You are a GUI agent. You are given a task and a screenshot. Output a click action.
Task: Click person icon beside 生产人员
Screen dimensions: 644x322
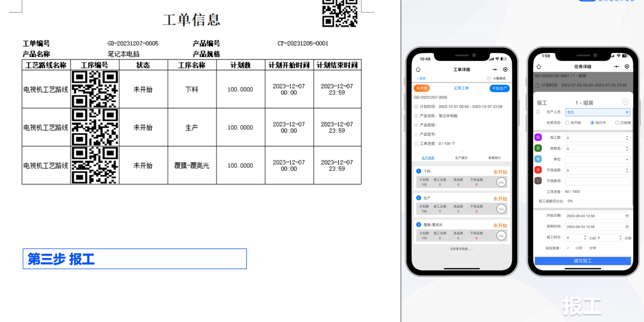538,112
